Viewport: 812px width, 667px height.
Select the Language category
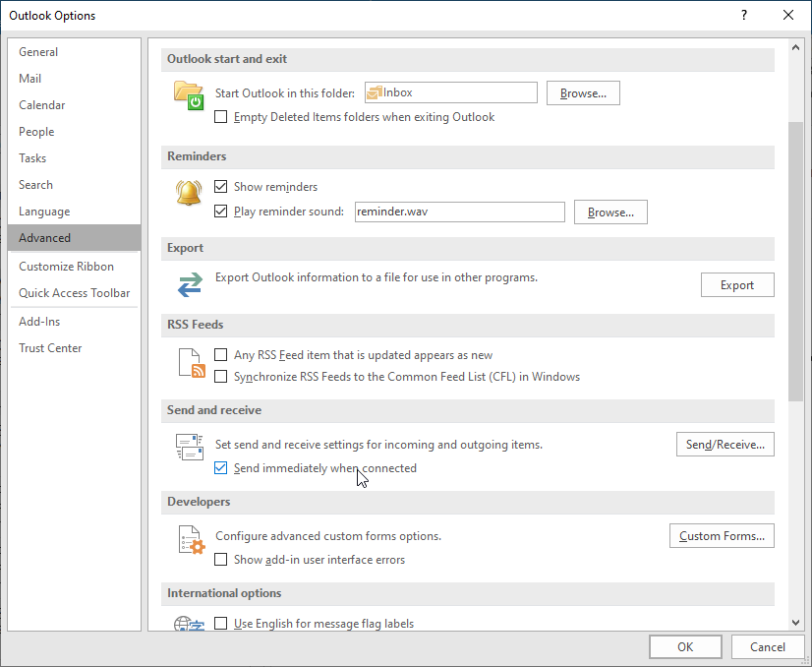click(74, 212)
